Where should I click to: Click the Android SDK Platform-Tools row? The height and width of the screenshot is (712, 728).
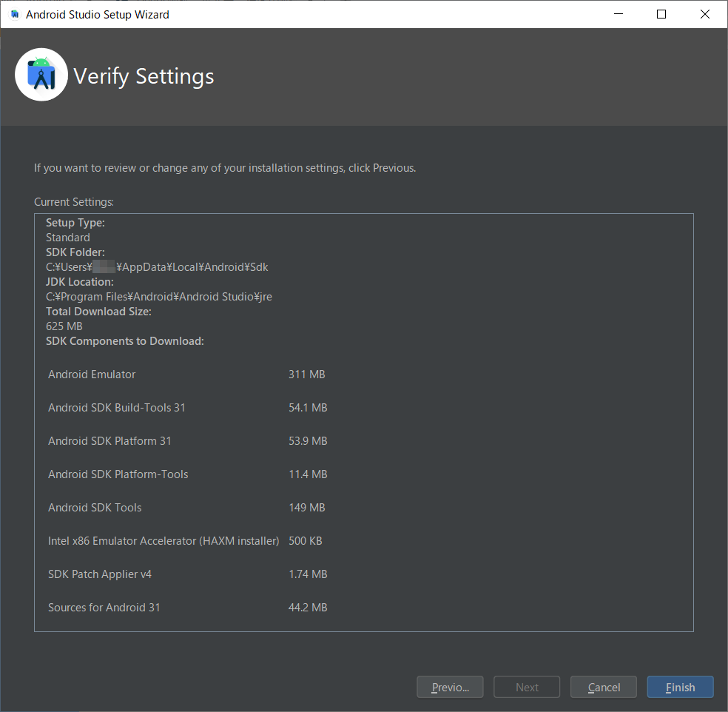click(118, 474)
